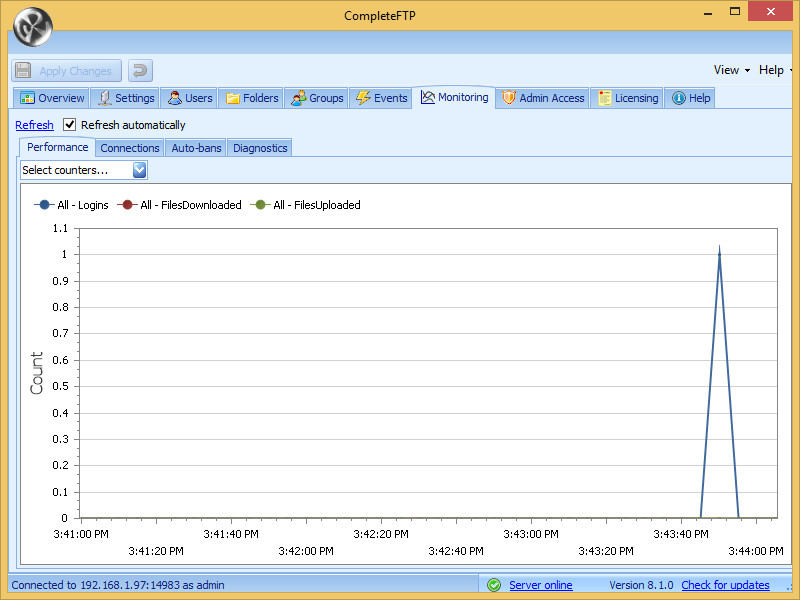Switch to the Connections sub-tab

130,148
